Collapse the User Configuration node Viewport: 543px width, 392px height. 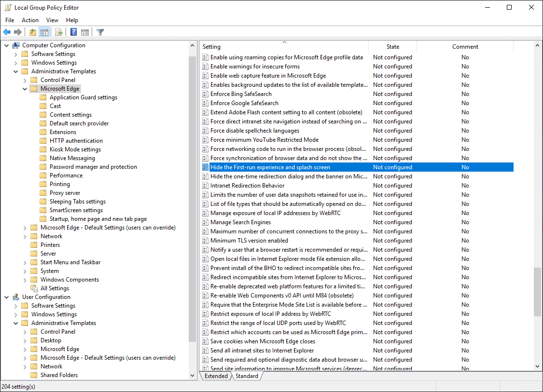point(7,297)
